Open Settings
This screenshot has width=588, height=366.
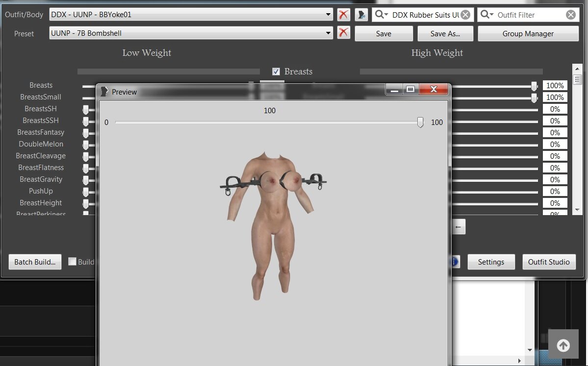491,262
